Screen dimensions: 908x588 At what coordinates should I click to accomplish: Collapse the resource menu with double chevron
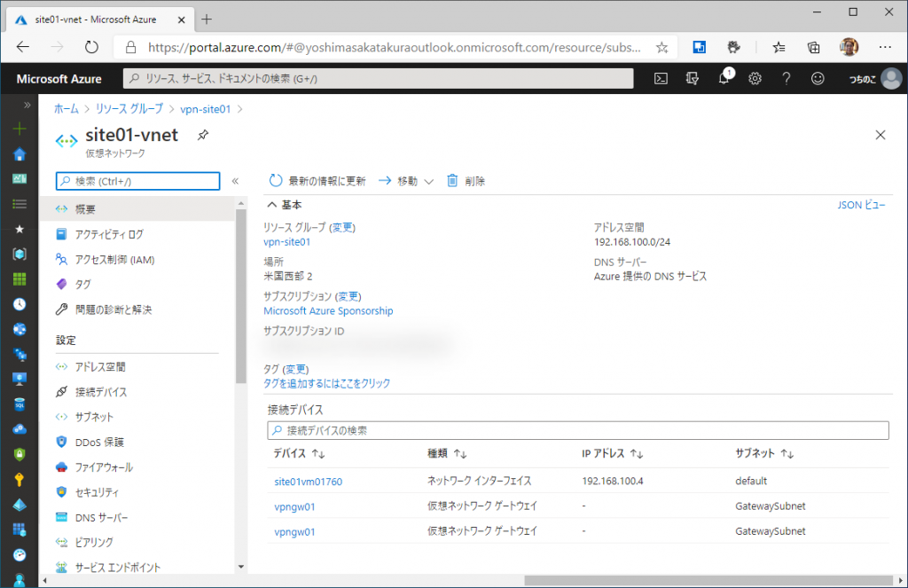pos(235,181)
